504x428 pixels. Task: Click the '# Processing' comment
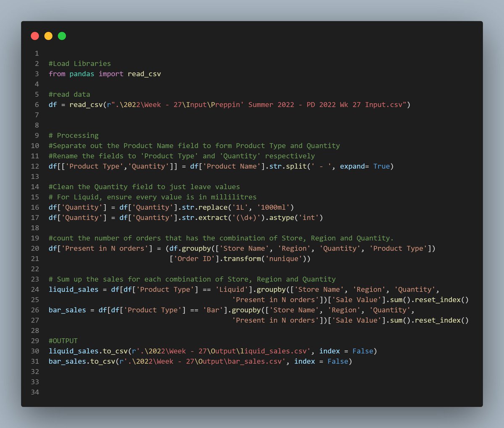pyautogui.click(x=73, y=136)
